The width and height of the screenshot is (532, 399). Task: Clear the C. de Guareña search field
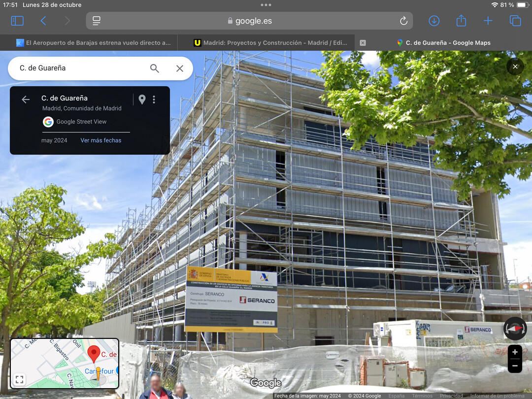pos(179,68)
